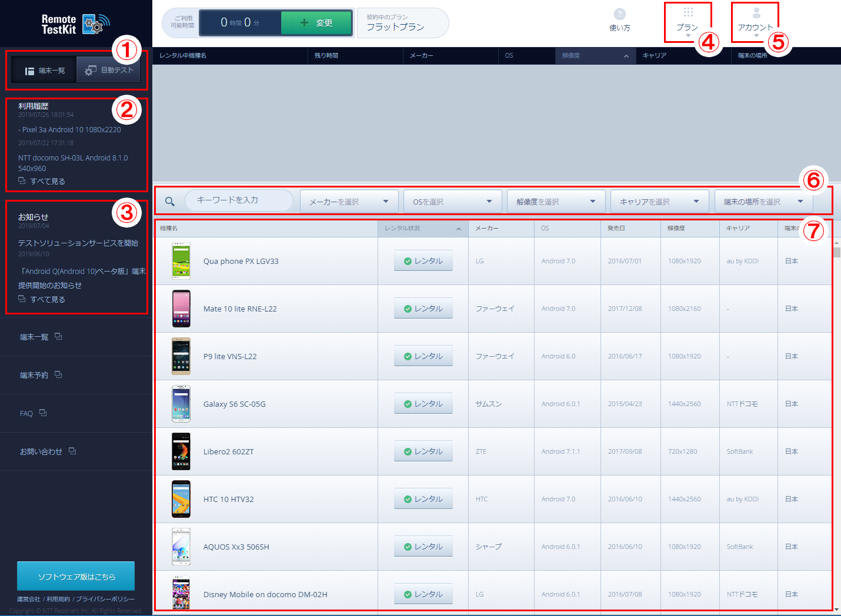Image resolution: width=841 pixels, height=616 pixels.
Task: Click the green 変更 button
Action: [316, 22]
